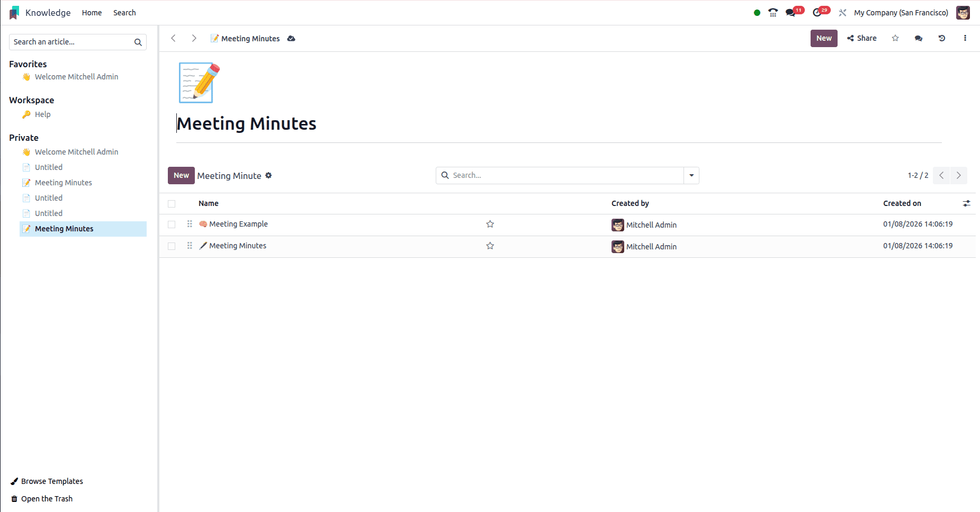Click the 1-2 / 2 pager counter
This screenshot has height=512, width=980.
point(918,175)
